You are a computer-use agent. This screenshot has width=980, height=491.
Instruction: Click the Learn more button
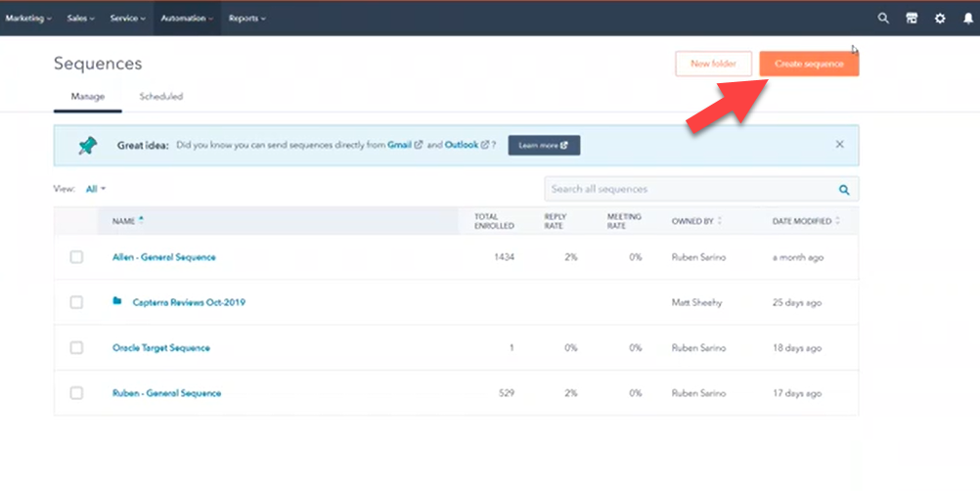[544, 145]
